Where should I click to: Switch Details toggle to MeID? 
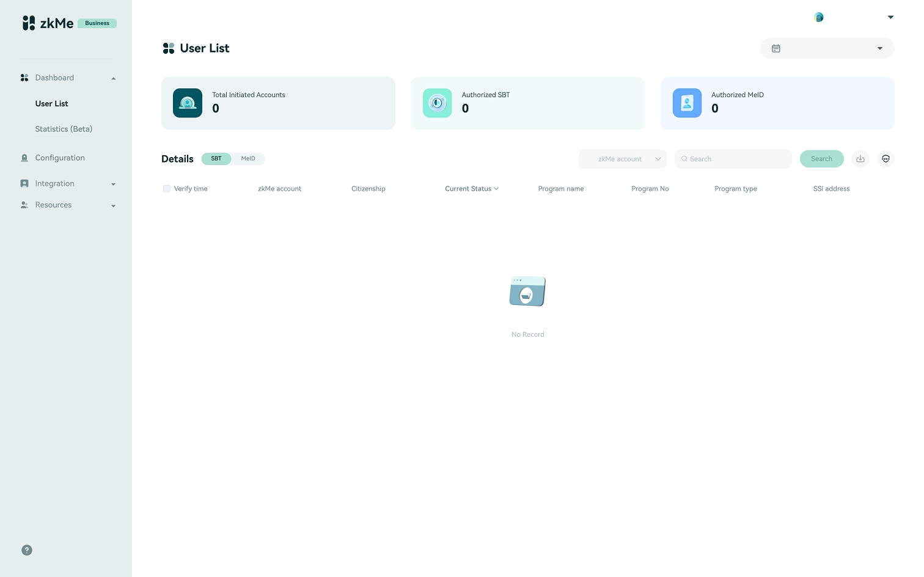pos(248,159)
